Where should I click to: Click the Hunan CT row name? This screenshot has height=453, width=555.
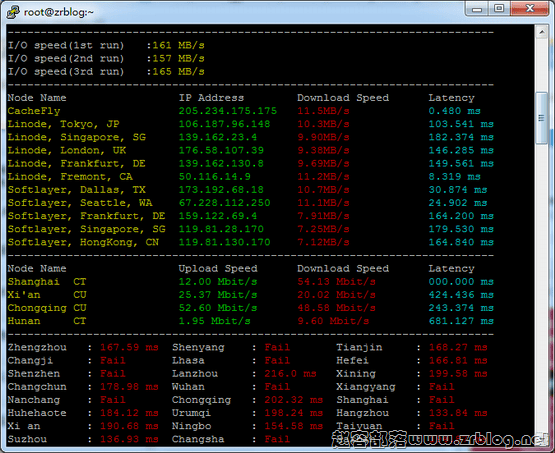coord(47,321)
